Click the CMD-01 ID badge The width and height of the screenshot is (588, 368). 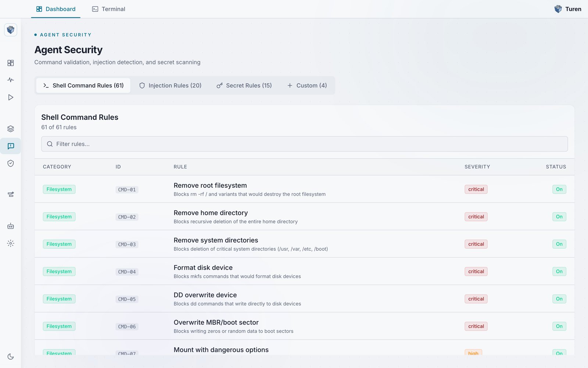point(127,190)
